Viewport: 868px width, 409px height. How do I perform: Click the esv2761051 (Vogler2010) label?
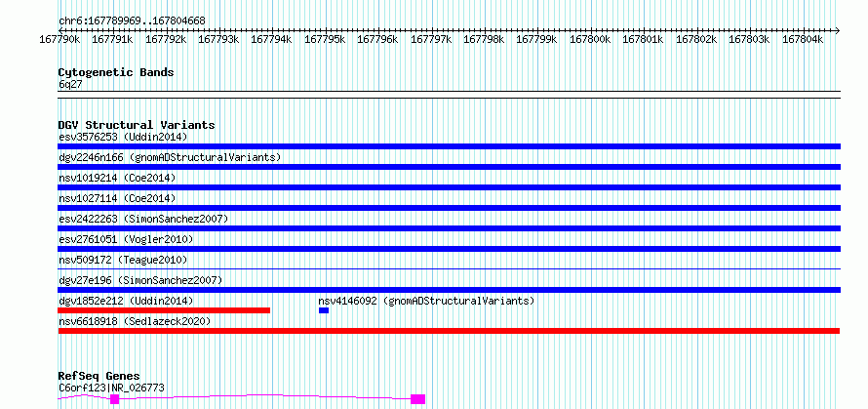coord(126,239)
